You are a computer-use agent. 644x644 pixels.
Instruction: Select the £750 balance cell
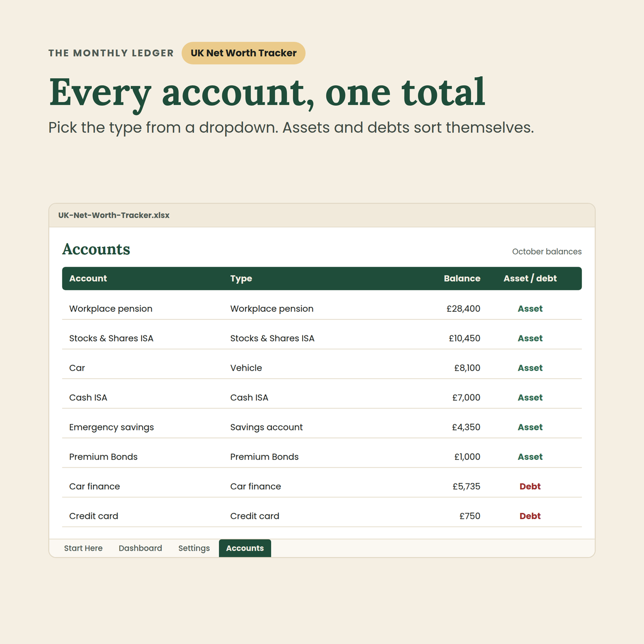(470, 516)
